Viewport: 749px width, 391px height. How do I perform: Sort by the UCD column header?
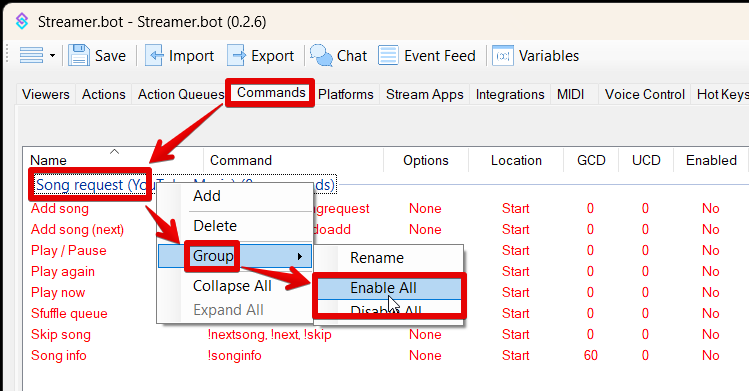pos(646,160)
